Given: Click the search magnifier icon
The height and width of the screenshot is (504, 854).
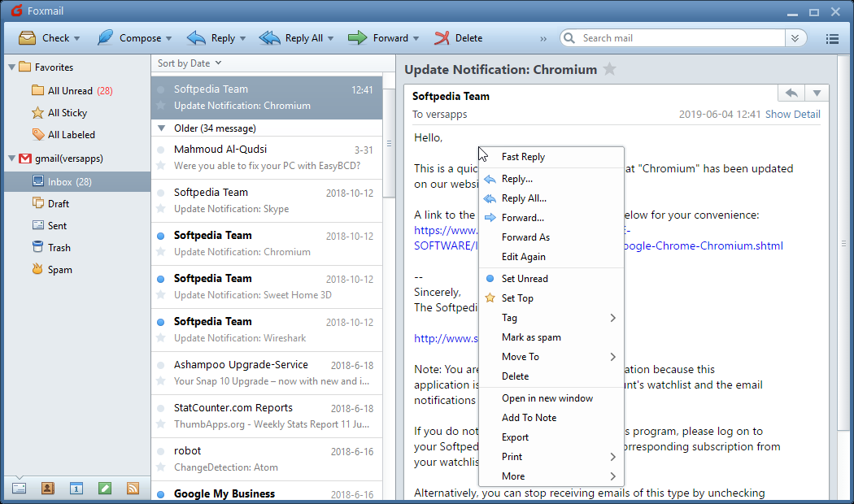Looking at the screenshot, I should tap(569, 38).
